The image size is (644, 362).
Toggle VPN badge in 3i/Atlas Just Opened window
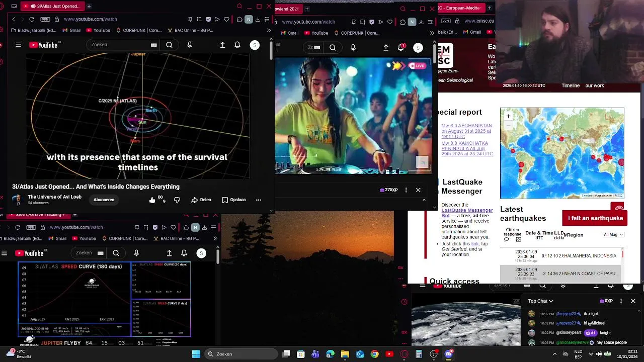click(x=45, y=19)
